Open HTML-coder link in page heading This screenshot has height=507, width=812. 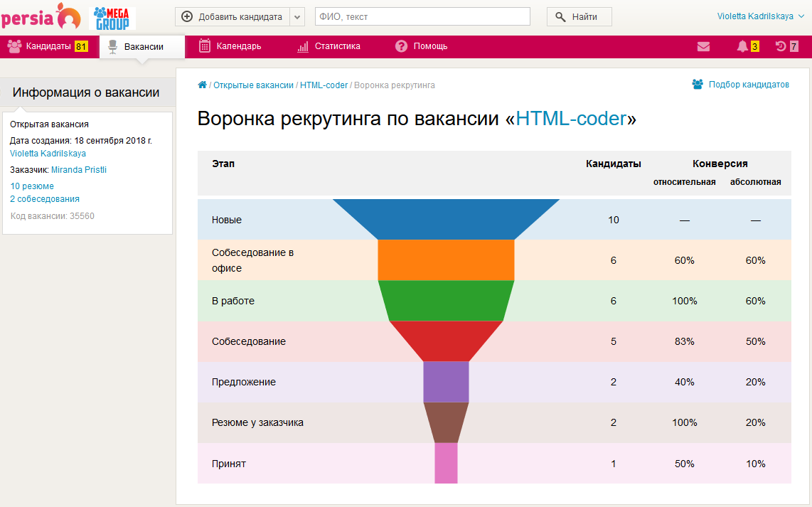(571, 119)
